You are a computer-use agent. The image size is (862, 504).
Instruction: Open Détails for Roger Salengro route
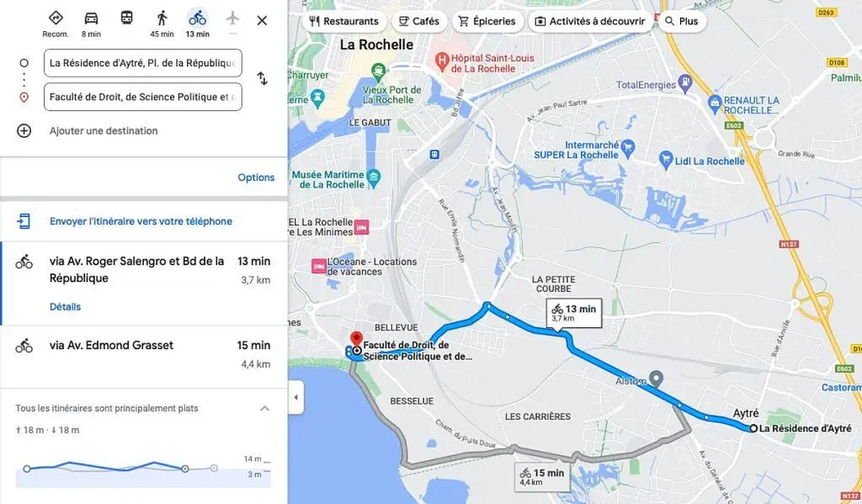[x=65, y=307]
